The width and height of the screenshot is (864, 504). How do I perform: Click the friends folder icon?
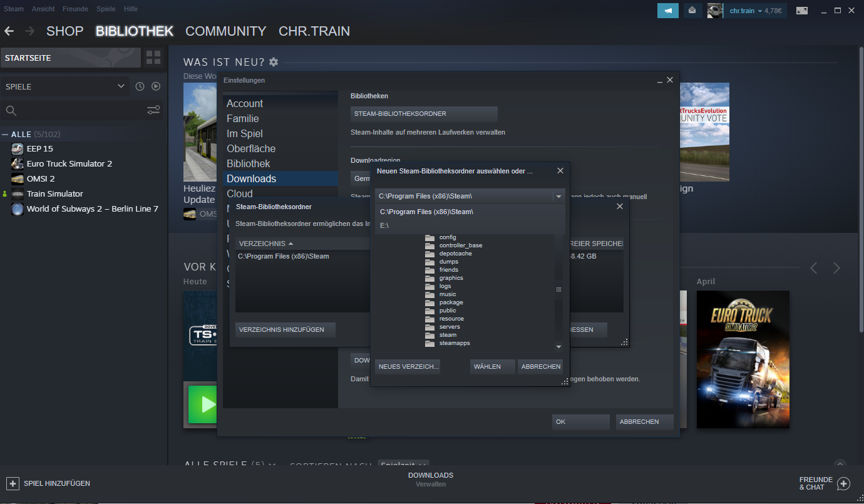[x=429, y=270]
